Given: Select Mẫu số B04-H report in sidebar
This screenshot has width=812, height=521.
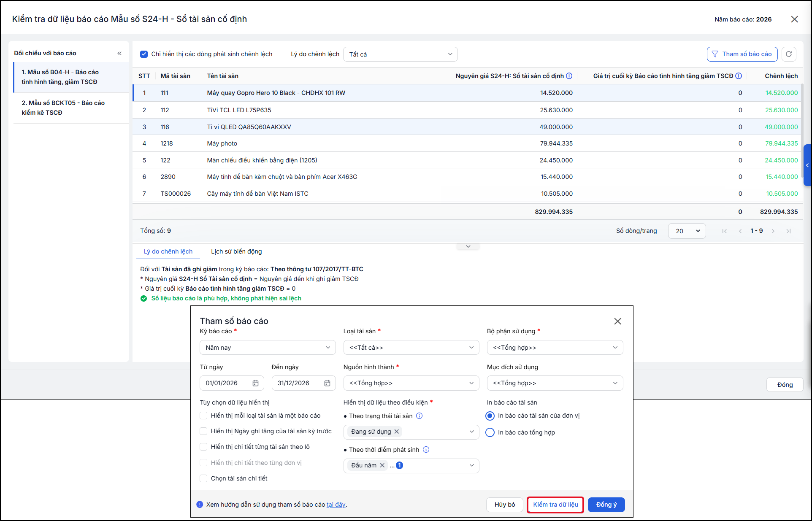Looking at the screenshot, I should [x=71, y=77].
